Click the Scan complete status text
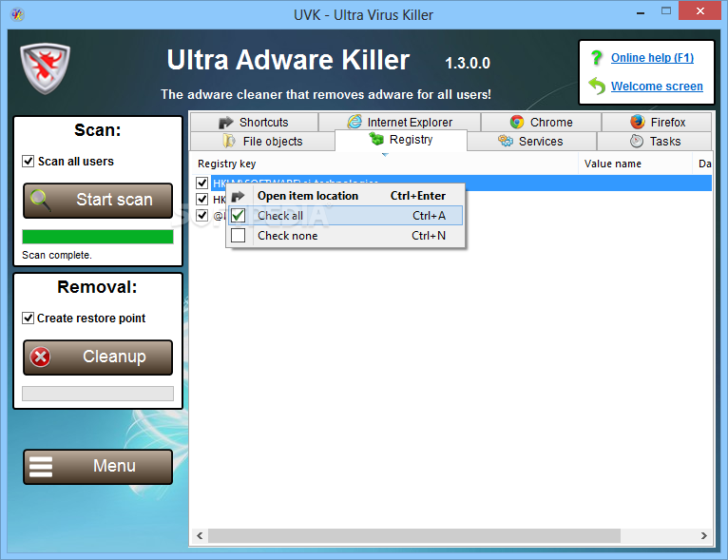Screen dimensions: 728x560 point(57,255)
